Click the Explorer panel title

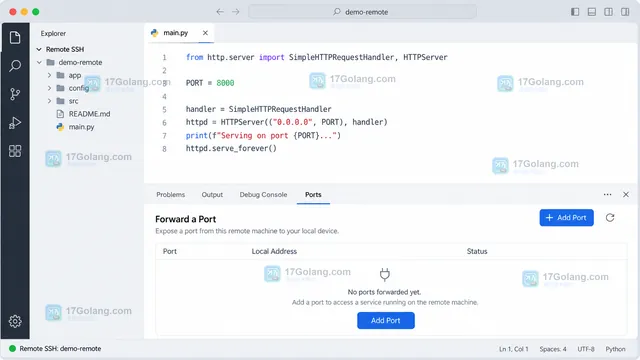(53, 33)
